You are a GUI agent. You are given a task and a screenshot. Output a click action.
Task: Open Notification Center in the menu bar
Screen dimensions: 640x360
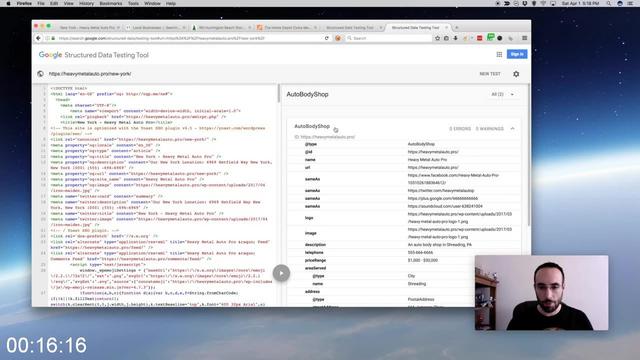pos(631,3)
